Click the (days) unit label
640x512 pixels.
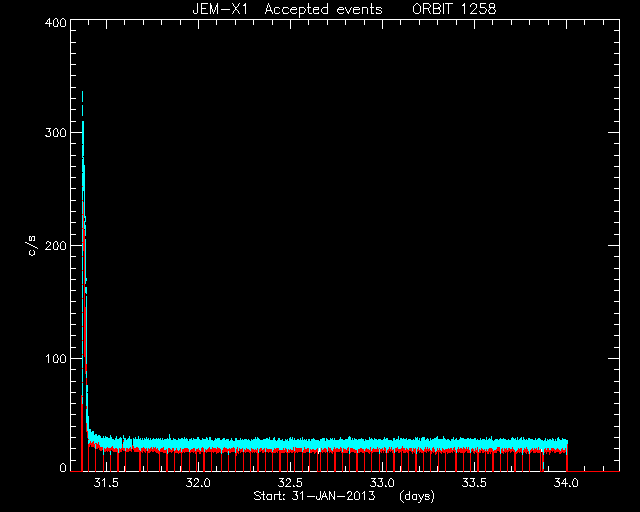point(417,496)
